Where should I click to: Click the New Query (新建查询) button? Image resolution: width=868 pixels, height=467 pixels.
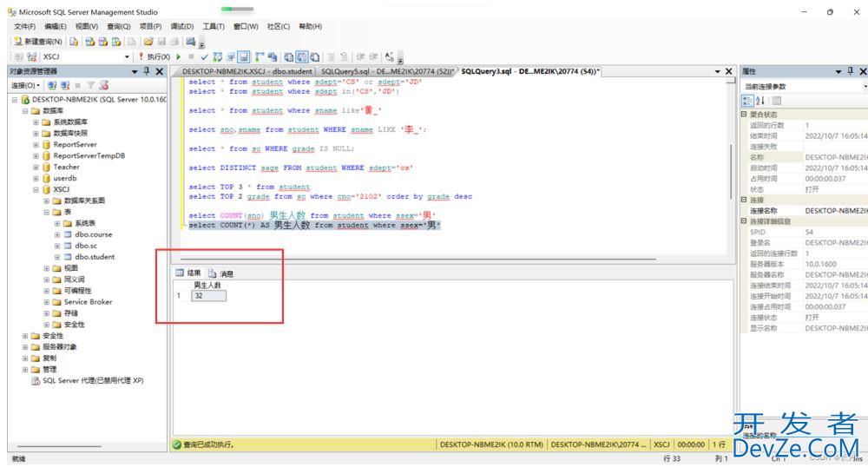pyautogui.click(x=37, y=42)
